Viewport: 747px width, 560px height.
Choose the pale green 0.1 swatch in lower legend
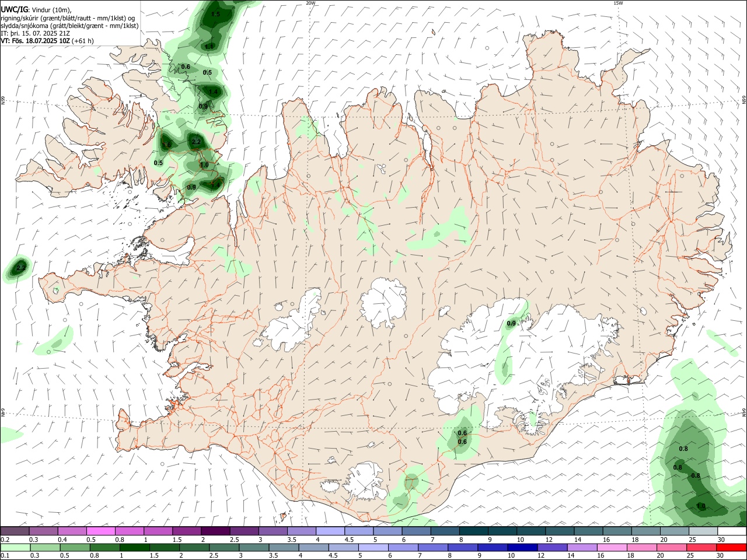click(15, 547)
